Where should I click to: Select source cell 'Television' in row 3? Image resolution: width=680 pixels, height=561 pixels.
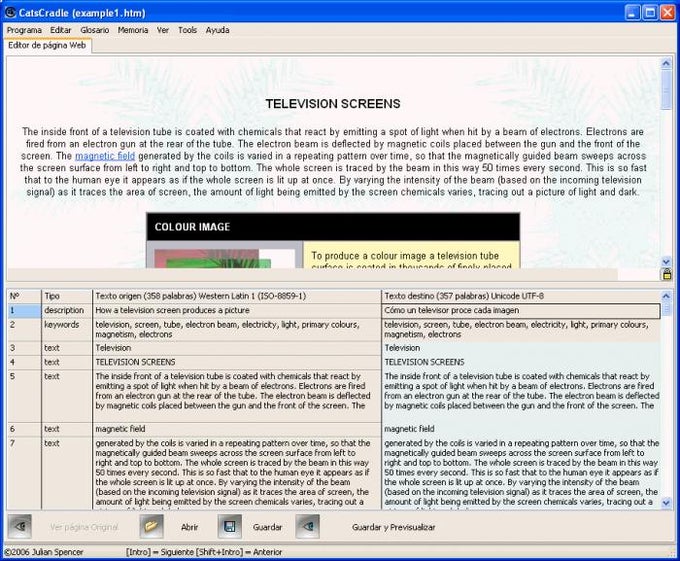(237, 348)
